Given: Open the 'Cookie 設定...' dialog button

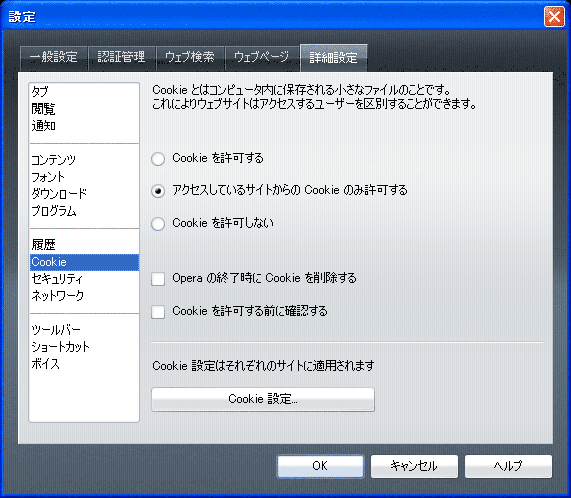Looking at the screenshot, I should (263, 399).
